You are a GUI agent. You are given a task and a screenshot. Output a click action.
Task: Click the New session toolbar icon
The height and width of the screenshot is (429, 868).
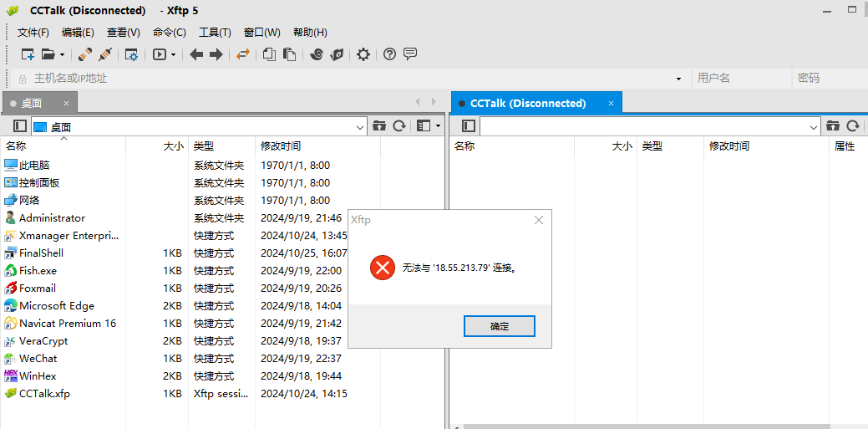[x=28, y=54]
